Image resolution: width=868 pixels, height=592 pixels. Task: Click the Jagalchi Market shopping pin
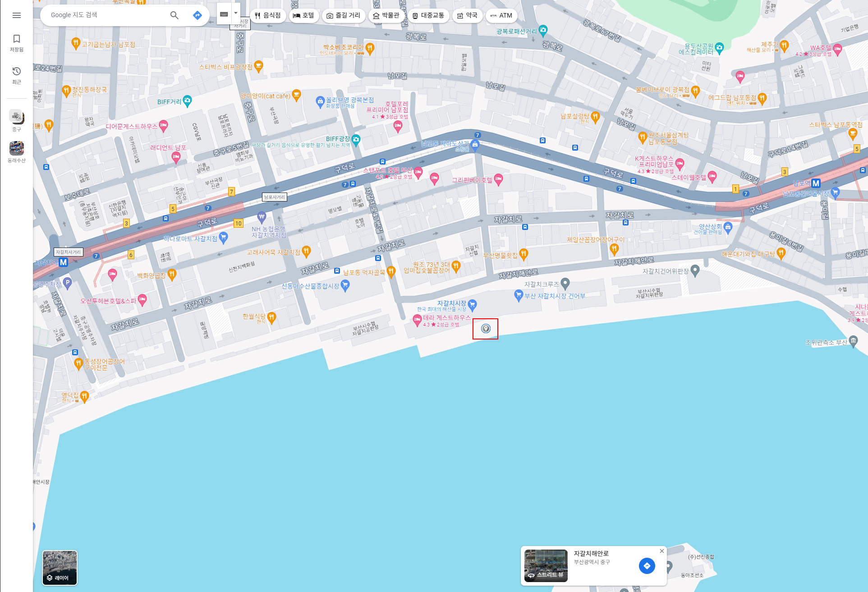pyautogui.click(x=472, y=305)
